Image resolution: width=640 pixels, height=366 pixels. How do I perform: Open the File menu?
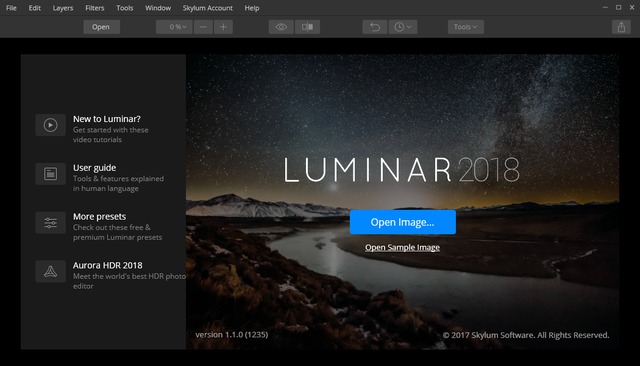pyautogui.click(x=11, y=8)
